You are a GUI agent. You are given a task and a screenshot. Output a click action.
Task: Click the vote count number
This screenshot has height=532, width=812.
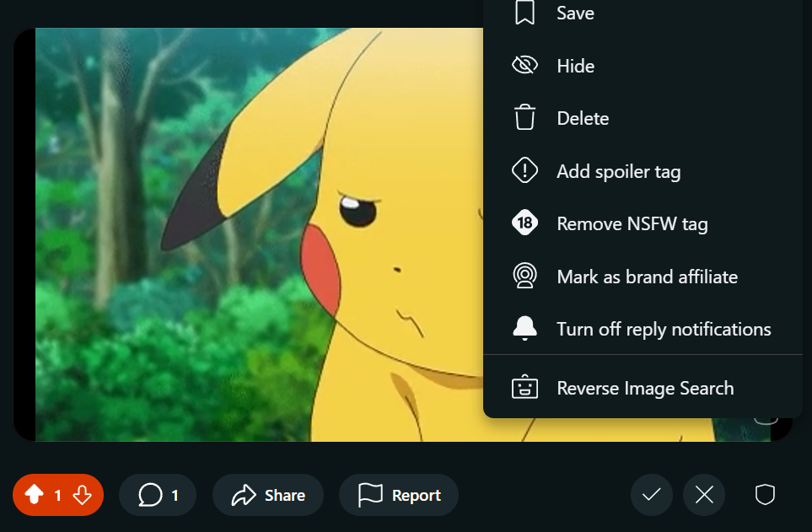coord(58,495)
